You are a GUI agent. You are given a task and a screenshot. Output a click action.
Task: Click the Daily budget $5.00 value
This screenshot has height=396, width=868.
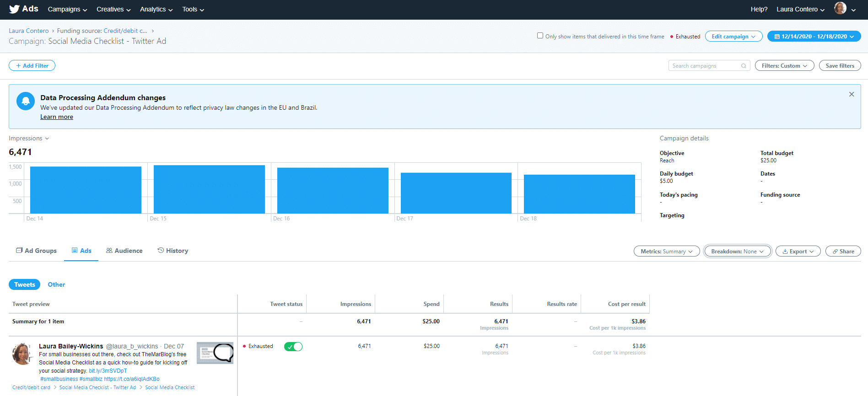point(666,181)
